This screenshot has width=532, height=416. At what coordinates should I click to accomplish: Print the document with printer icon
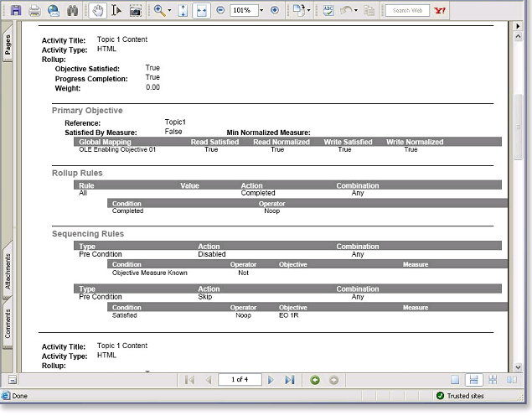tap(34, 11)
